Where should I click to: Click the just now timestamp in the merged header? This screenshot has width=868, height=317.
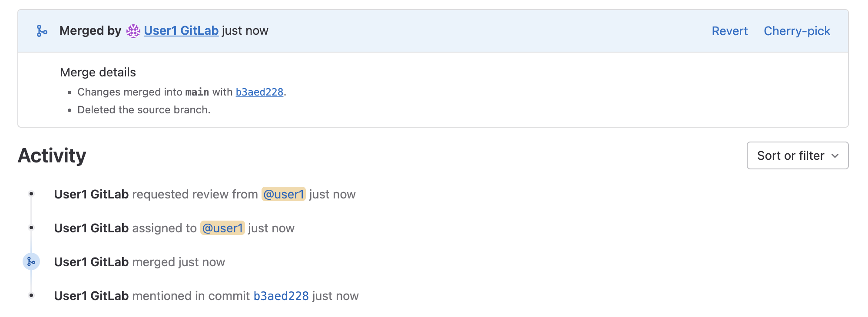point(245,31)
